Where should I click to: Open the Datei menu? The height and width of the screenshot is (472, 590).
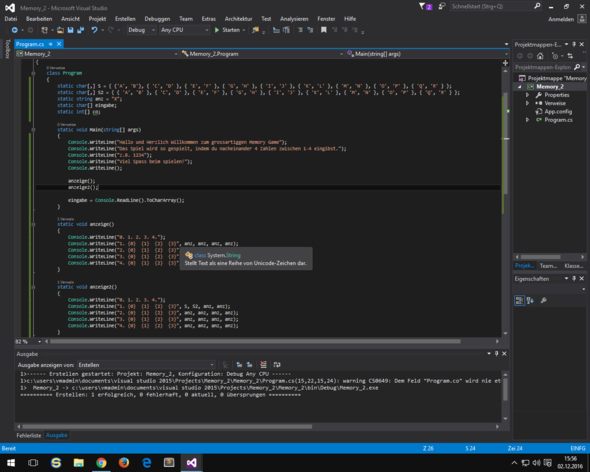pos(11,19)
